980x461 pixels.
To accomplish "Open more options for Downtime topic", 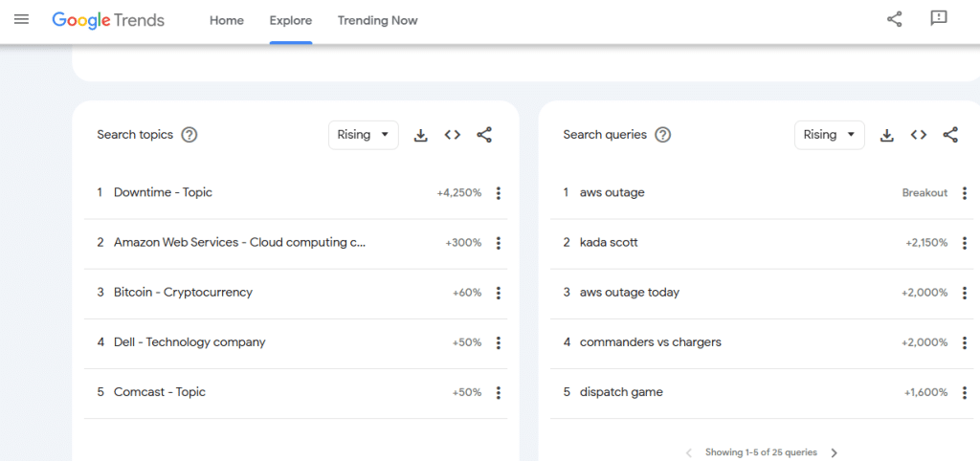I will click(498, 193).
